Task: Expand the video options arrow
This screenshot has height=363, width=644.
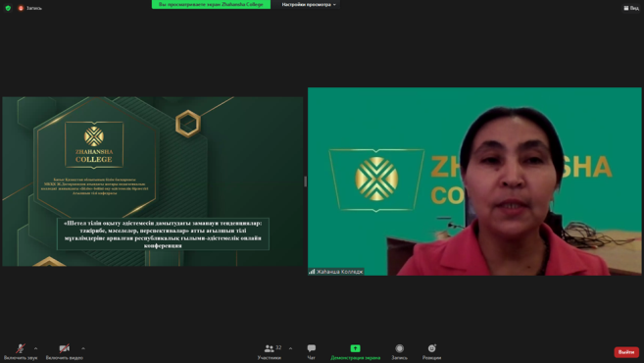Action: (83, 348)
